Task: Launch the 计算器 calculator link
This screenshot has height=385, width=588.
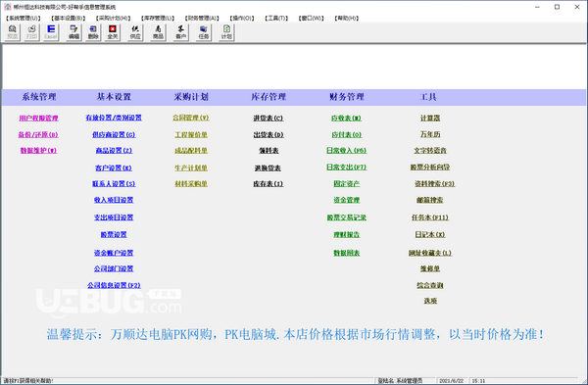Action: click(x=430, y=119)
